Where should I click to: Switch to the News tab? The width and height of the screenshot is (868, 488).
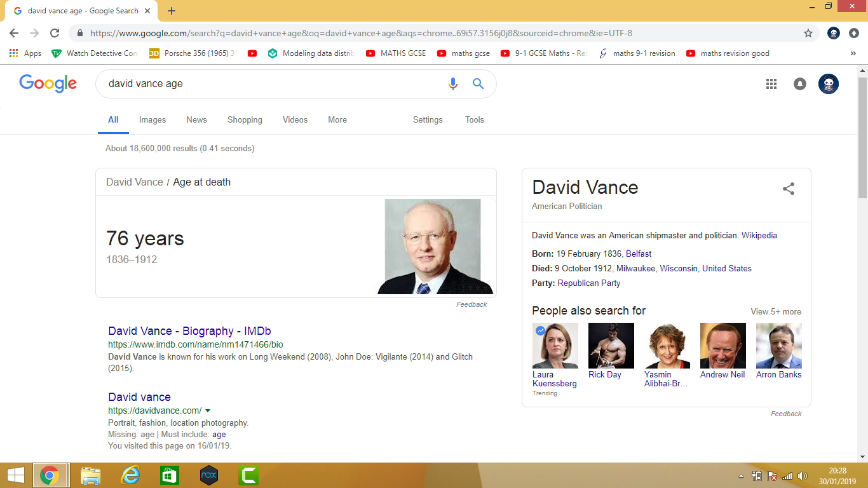196,119
